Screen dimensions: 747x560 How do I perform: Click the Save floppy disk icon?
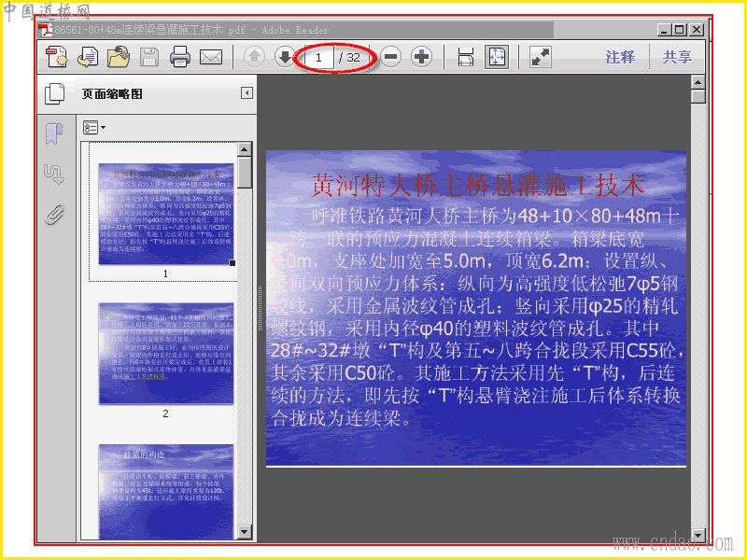point(149,57)
